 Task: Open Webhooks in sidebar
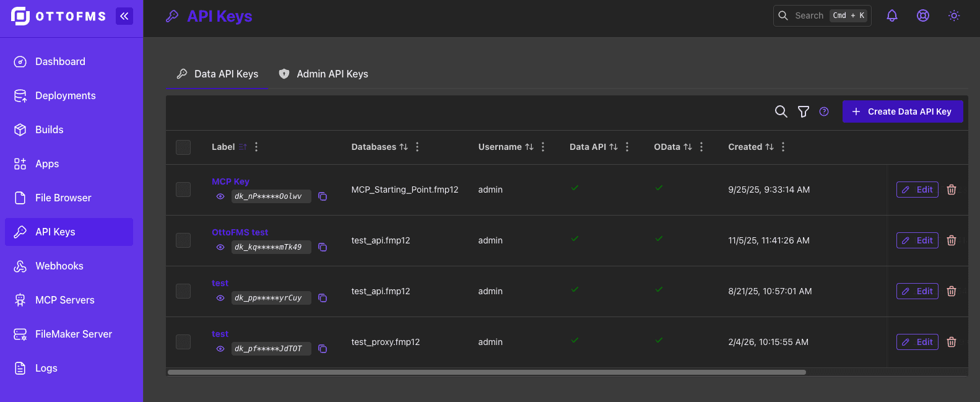pyautogui.click(x=69, y=266)
